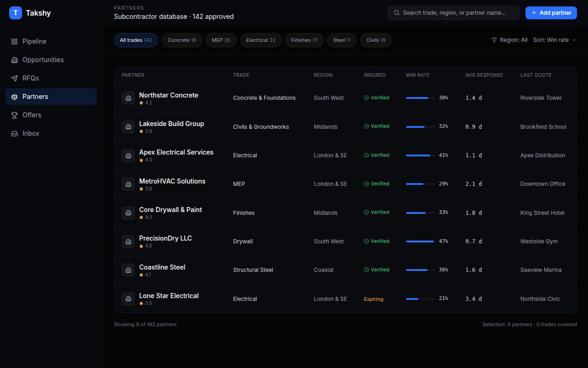Click the Expiring insurance status label
The image size is (588, 368).
tap(373, 299)
